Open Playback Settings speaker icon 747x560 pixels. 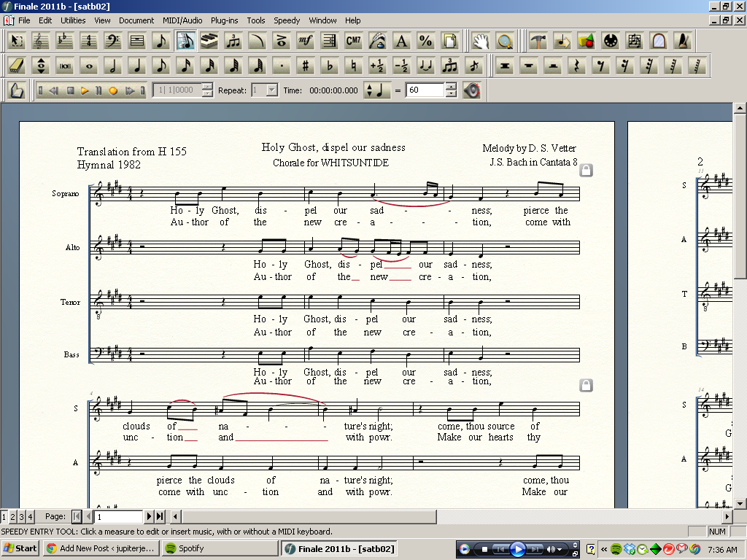point(472,90)
